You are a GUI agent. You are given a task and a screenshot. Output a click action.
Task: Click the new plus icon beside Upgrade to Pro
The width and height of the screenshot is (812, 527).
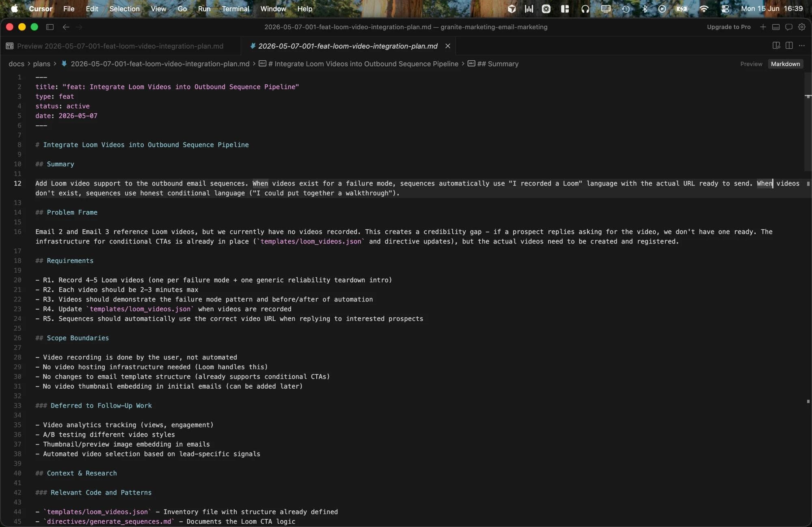[763, 27]
